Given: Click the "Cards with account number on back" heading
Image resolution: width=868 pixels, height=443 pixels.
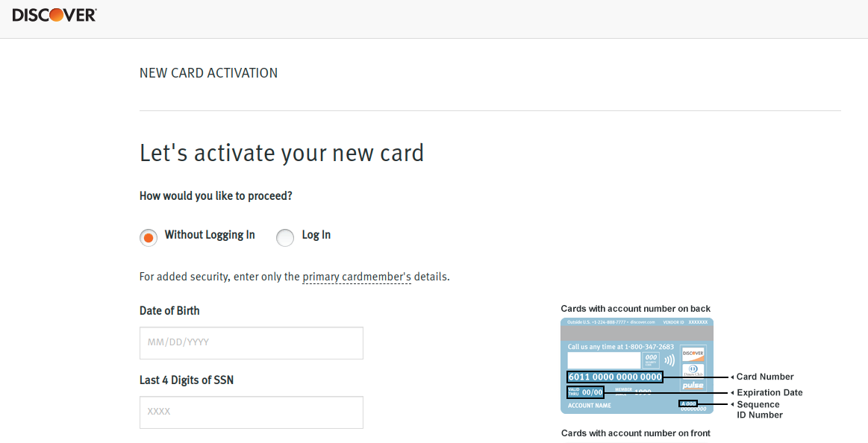Looking at the screenshot, I should coord(635,308).
